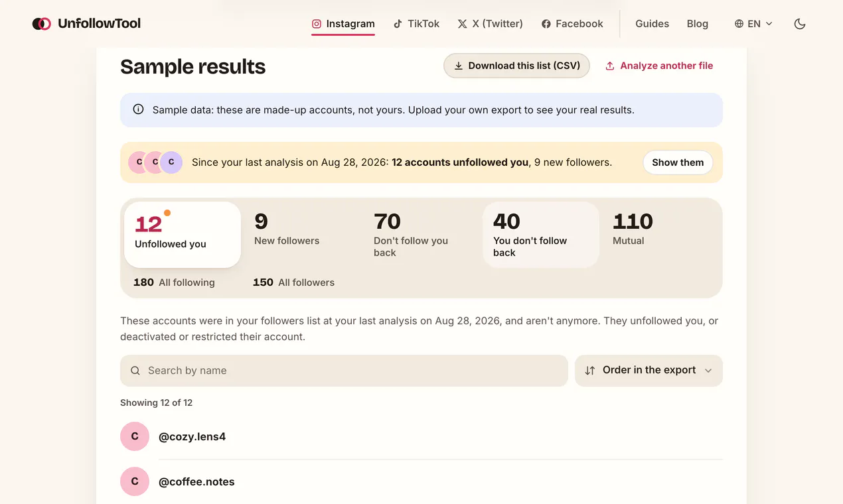Focus the Search by name field
Image resolution: width=843 pixels, height=504 pixels.
pos(344,371)
